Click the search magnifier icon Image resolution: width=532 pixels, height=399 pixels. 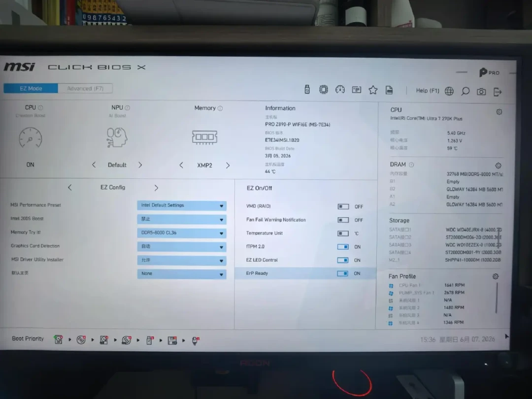(x=465, y=91)
